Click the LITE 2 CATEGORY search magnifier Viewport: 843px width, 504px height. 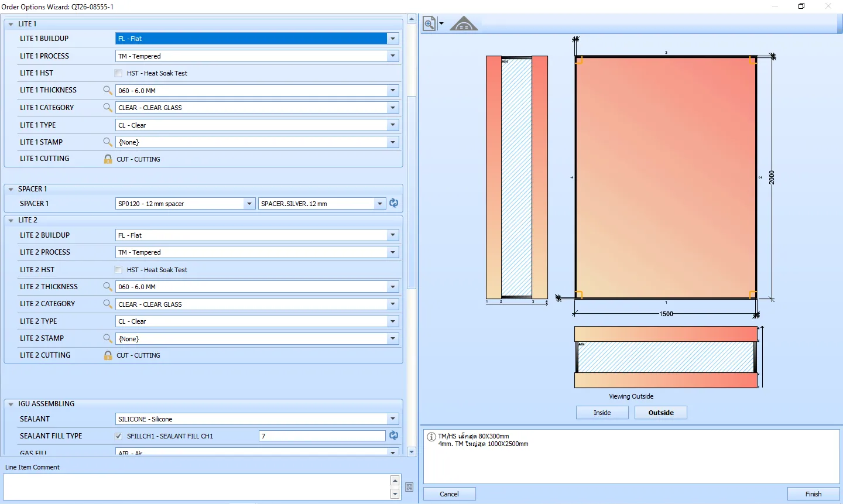108,304
